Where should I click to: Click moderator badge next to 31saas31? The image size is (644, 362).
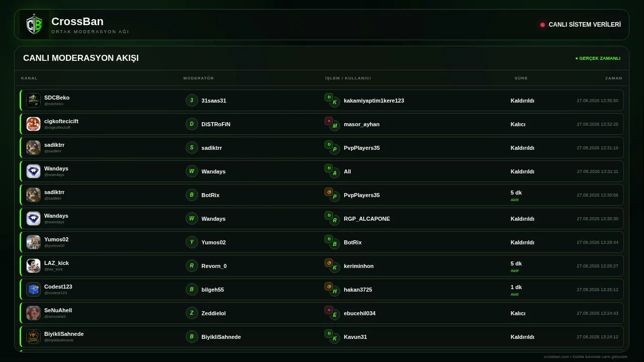tap(192, 100)
